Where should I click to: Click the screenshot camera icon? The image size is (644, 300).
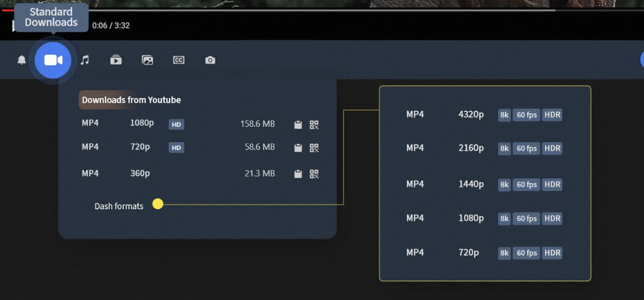click(210, 60)
